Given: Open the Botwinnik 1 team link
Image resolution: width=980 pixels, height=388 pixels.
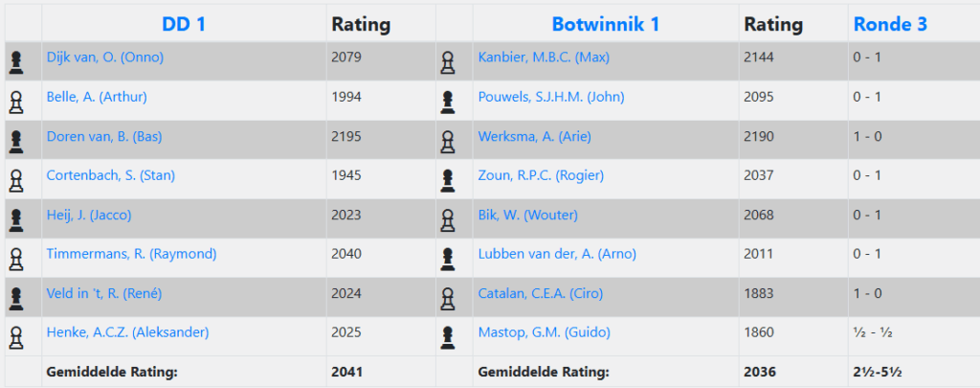Looking at the screenshot, I should pos(605,25).
